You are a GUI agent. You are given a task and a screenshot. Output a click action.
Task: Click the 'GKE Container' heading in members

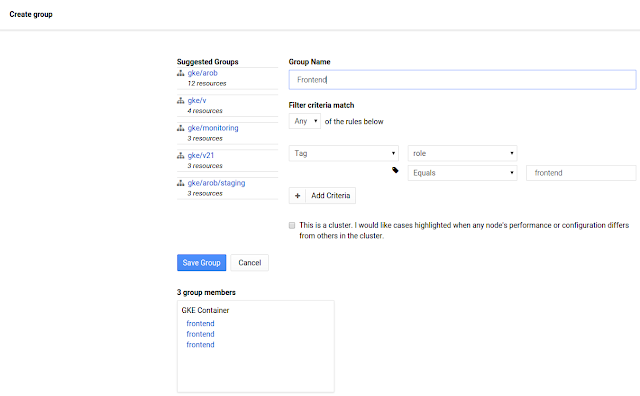click(x=205, y=310)
